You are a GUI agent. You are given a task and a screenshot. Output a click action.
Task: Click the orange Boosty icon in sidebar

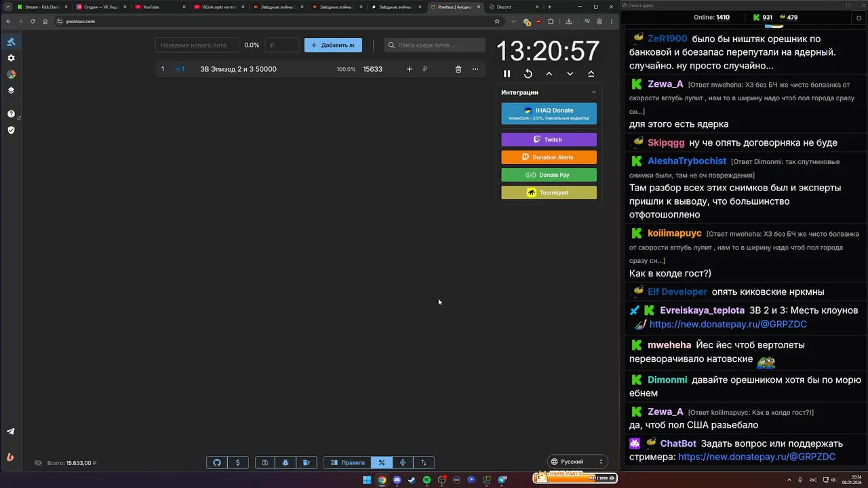pyautogui.click(x=10, y=457)
